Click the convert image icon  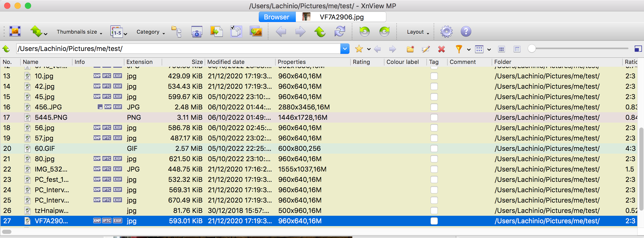coord(216,32)
